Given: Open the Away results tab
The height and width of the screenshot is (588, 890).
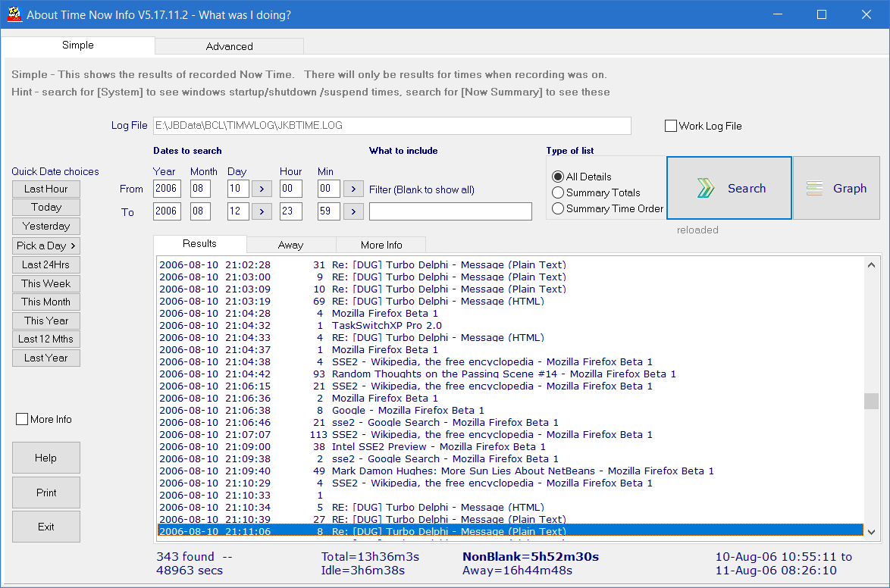Looking at the screenshot, I should pyautogui.click(x=290, y=245).
